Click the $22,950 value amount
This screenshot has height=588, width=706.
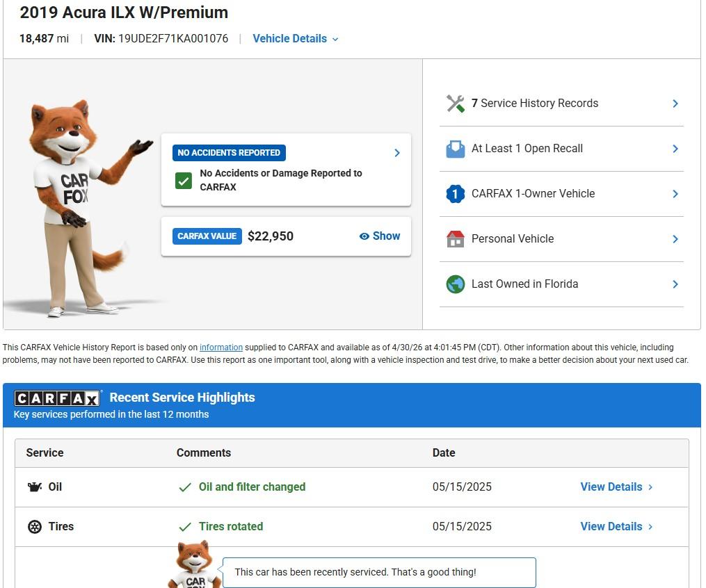point(271,236)
